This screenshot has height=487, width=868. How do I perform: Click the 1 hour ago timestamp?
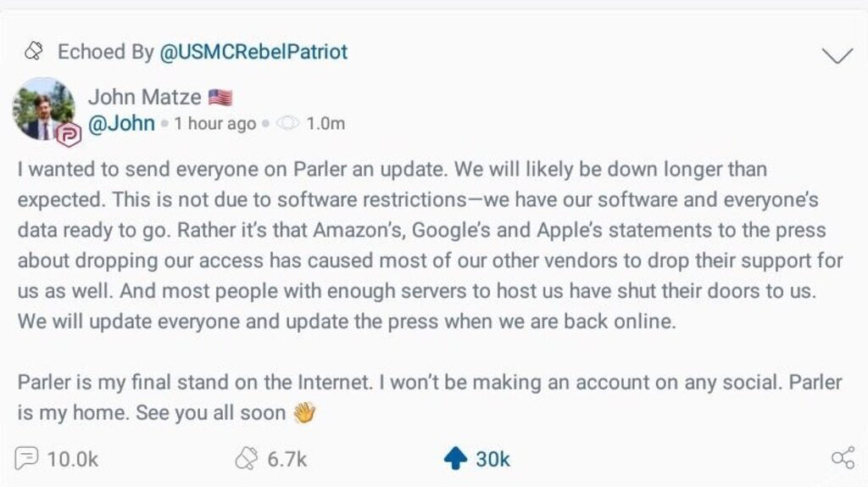point(214,124)
